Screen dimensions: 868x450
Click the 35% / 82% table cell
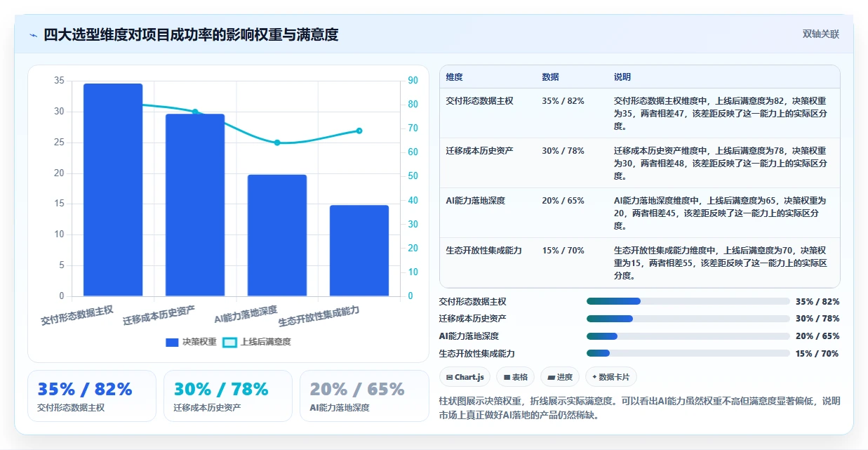coord(563,101)
